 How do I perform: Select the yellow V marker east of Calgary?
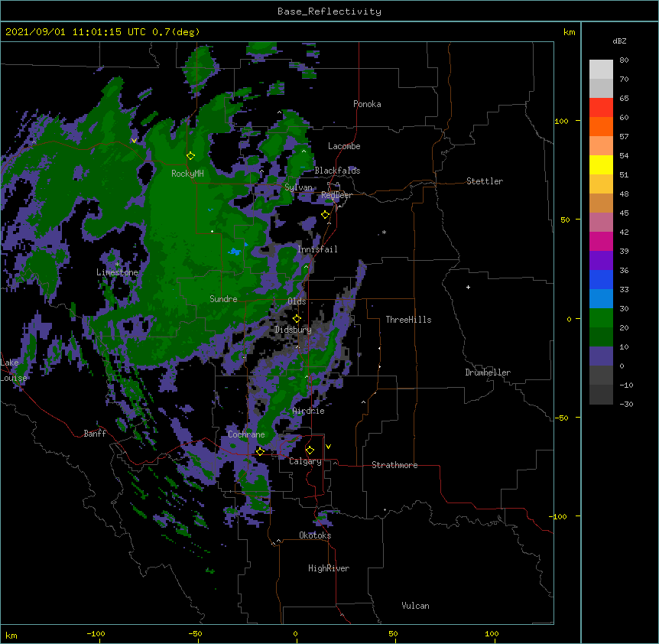[328, 447]
